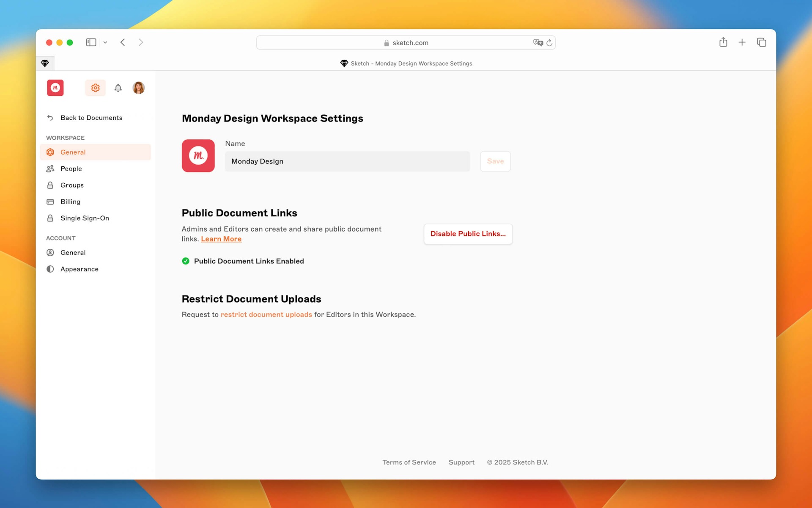Open notifications via the bell icon
Viewport: 812px width, 508px height.
tap(118, 88)
